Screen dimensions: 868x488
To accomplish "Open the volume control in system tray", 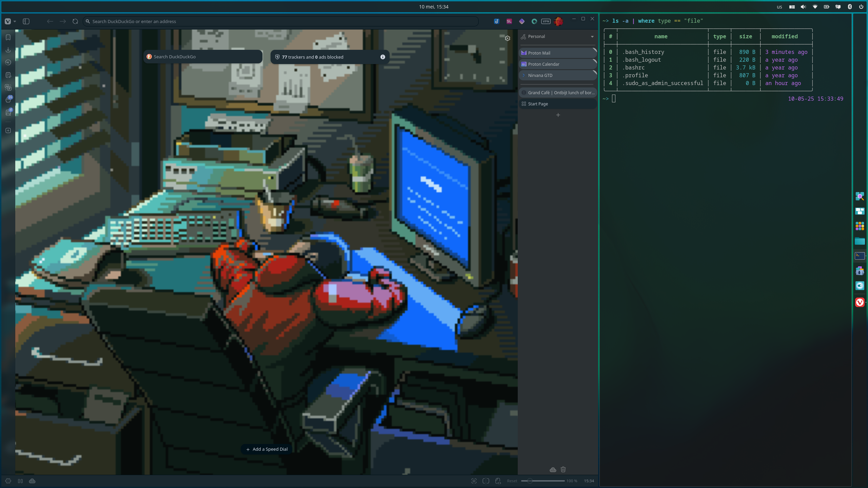I will [803, 7].
